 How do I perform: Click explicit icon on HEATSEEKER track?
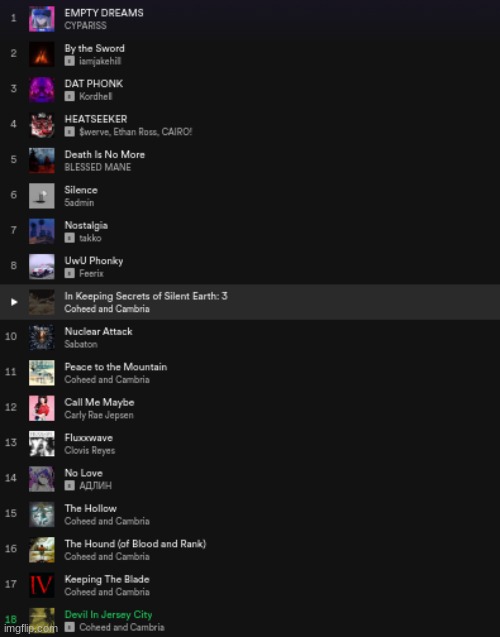coord(69,132)
